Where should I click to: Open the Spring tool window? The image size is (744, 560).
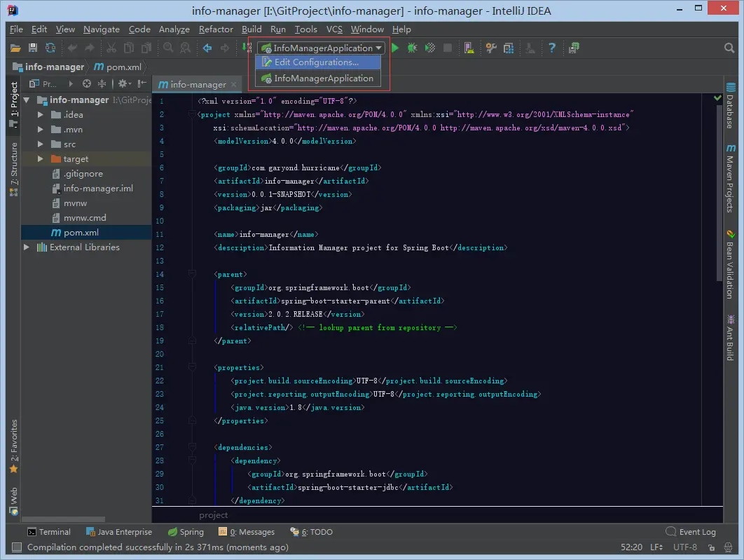point(186,532)
